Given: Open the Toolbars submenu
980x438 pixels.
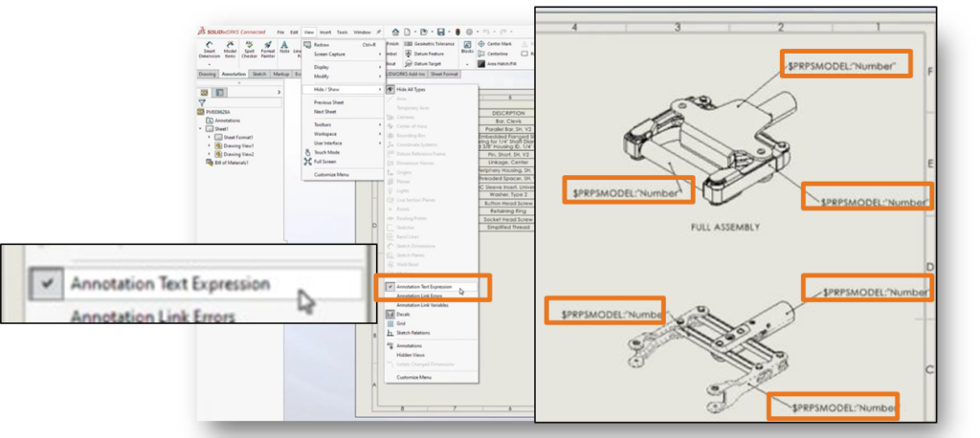Looking at the screenshot, I should tap(343, 124).
